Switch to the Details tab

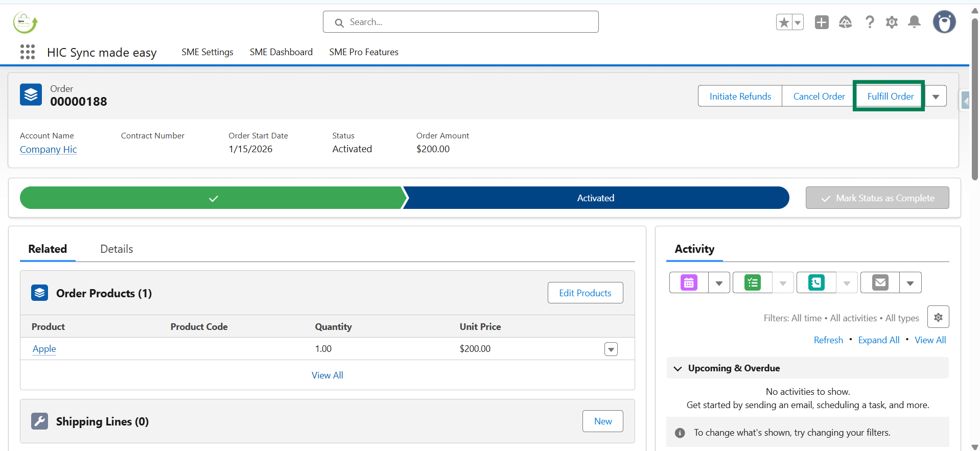116,249
